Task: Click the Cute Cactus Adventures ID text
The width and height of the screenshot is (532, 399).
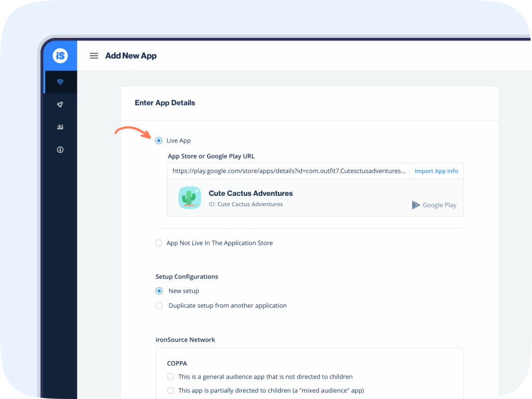Action: [x=245, y=204]
